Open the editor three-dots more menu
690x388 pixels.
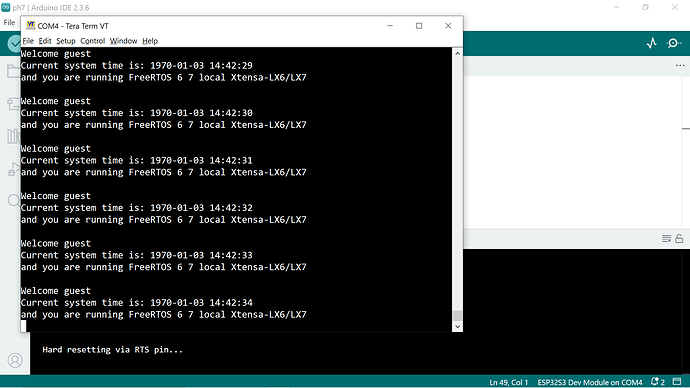[x=680, y=66]
